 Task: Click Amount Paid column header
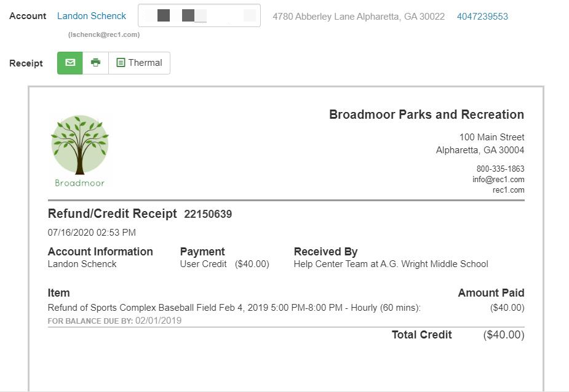491,293
